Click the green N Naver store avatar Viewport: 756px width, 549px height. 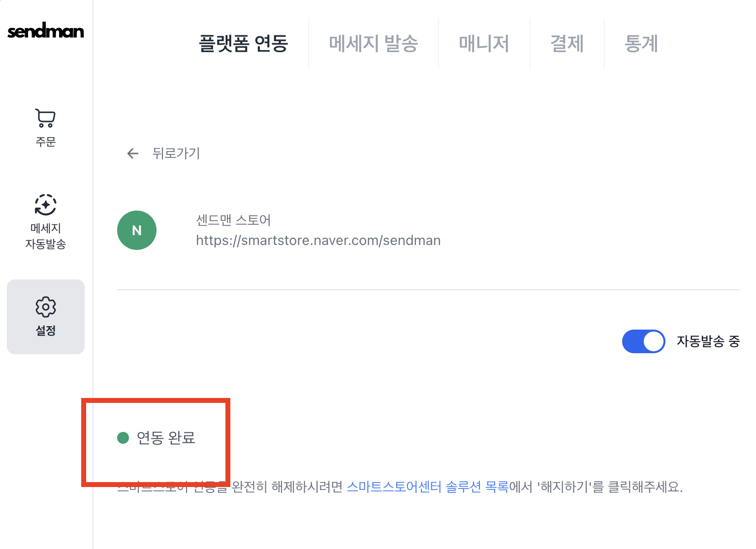click(137, 230)
